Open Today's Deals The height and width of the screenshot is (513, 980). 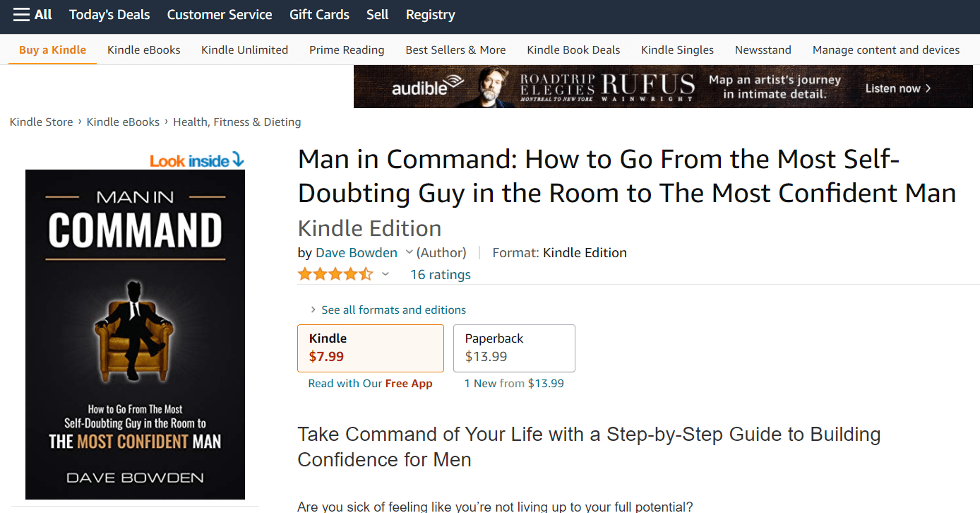point(109,14)
